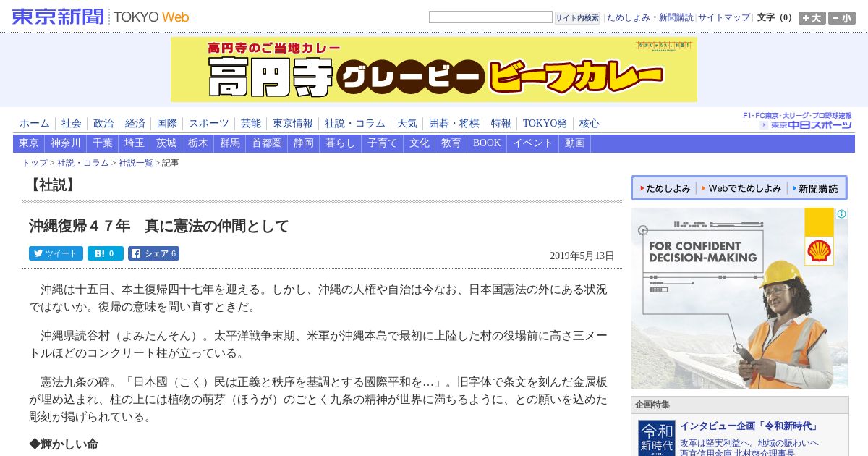Open the 令和新時代 thumbnail image
The height and width of the screenshot is (456, 868).
pyautogui.click(x=657, y=438)
